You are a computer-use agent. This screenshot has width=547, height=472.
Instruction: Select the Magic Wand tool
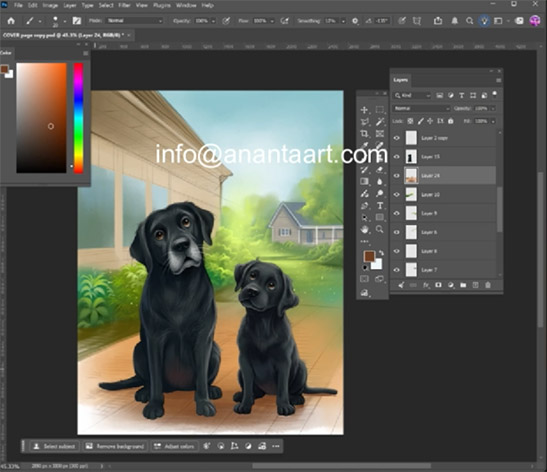[x=380, y=122]
